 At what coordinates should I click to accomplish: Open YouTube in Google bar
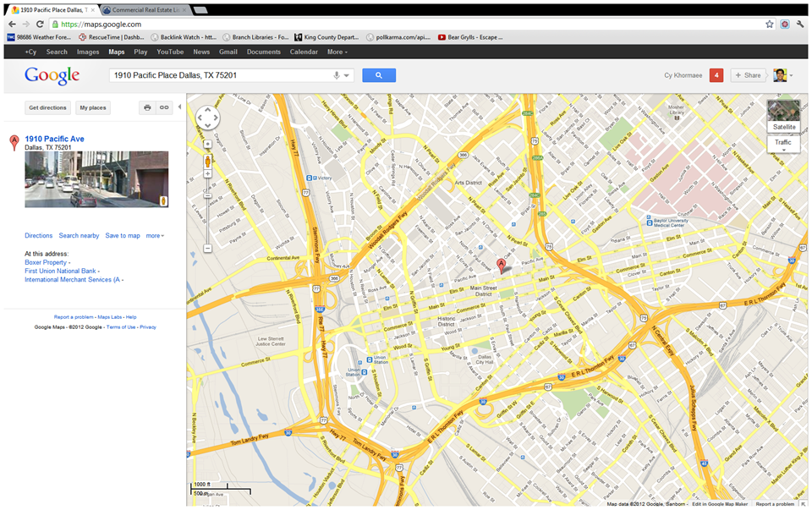170,52
